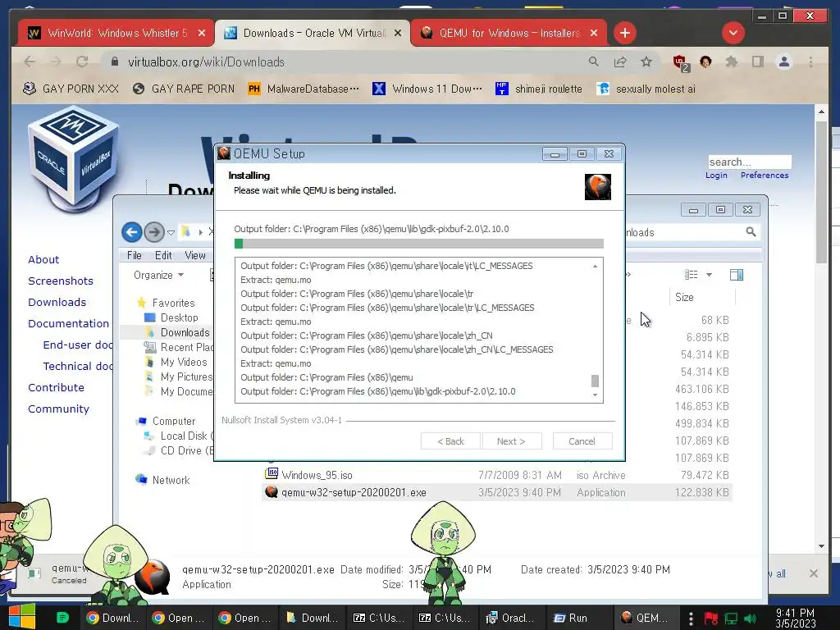The image size is (840, 630).
Task: Click the address bar zoom magnifier icon
Action: pos(594,62)
